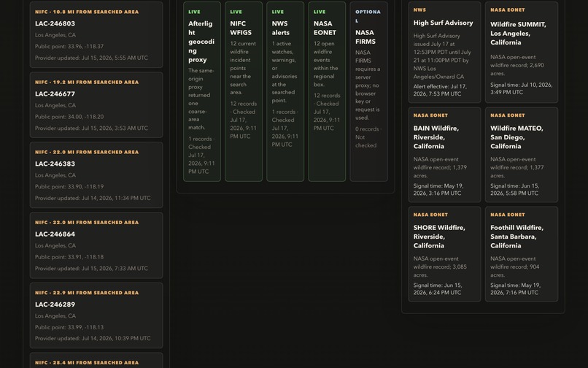Screen dimensions: 588x368
Task: Click '12 current wildfire incident points' description
Action: (x=243, y=68)
